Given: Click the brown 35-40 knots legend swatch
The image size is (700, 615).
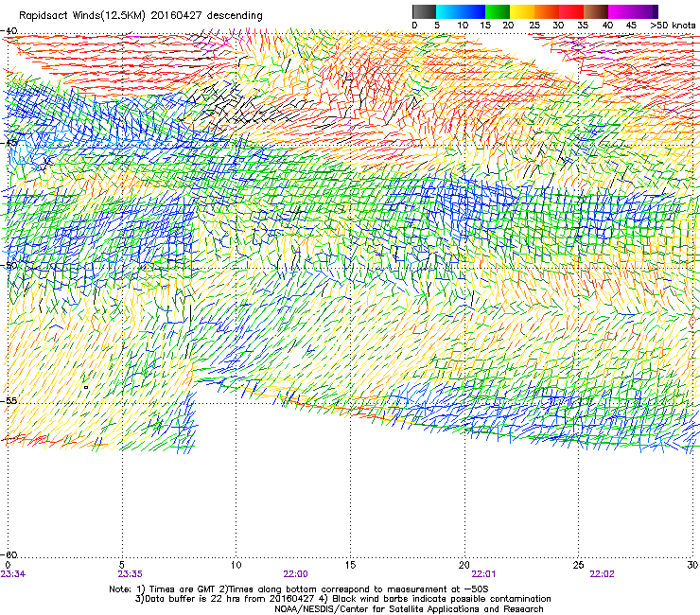Looking at the screenshot, I should [x=596, y=11].
